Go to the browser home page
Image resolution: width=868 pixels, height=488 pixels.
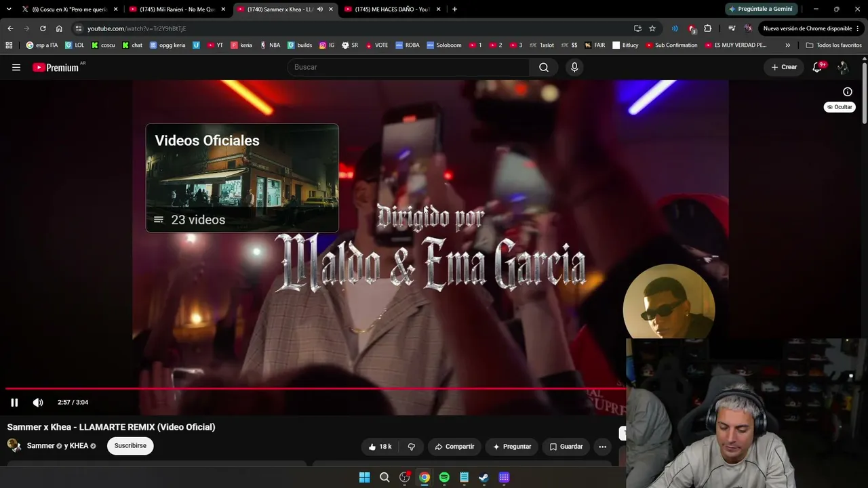59,28
